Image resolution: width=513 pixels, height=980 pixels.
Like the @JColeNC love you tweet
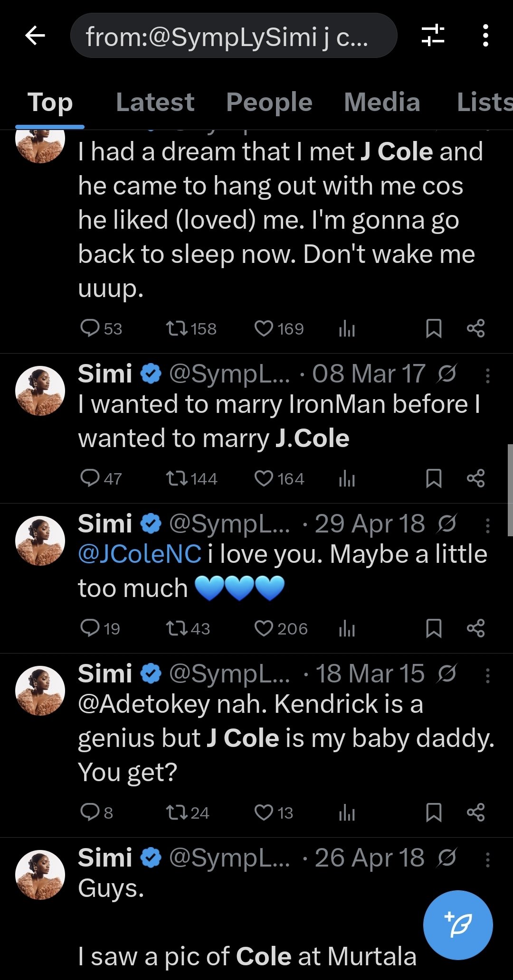click(x=264, y=628)
